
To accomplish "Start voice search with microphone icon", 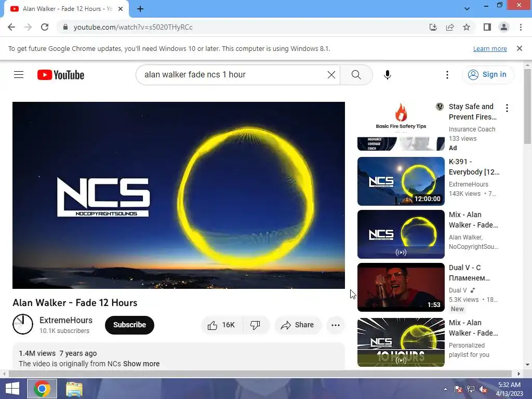I will 388,75.
